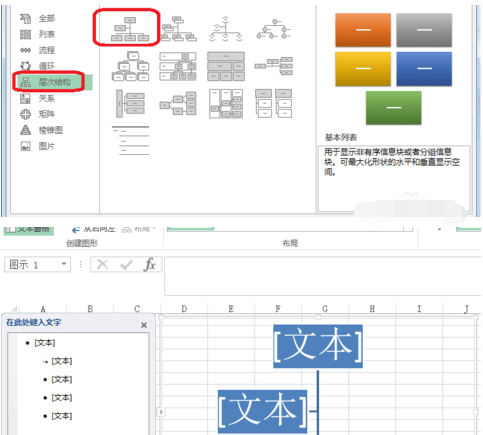483x435 pixels.
Task: Select the 层次结构 (Hierarchy) category
Action: point(53,82)
